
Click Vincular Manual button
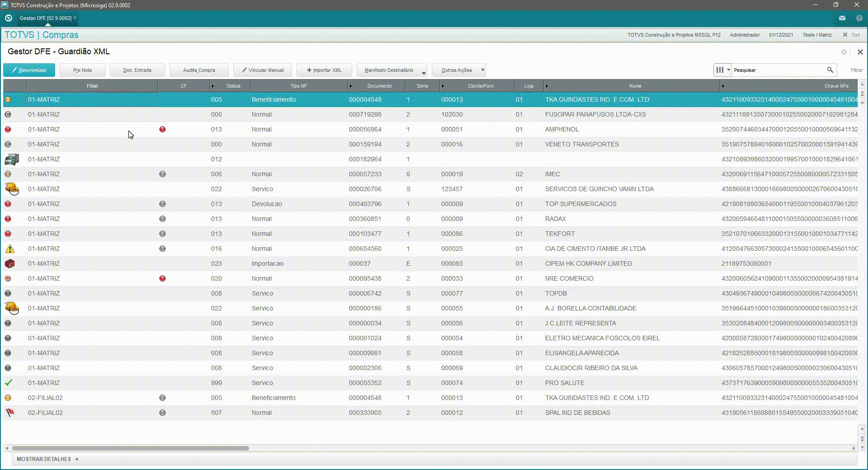[x=263, y=70]
